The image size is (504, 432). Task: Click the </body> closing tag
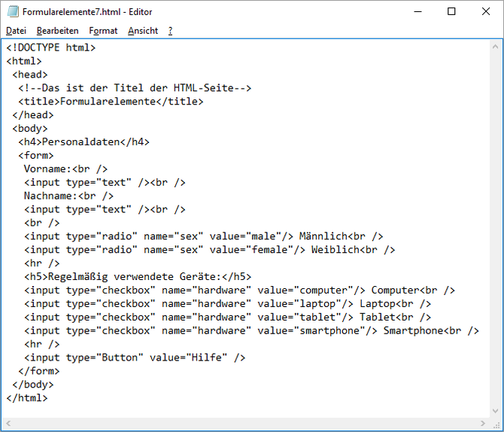(33, 385)
